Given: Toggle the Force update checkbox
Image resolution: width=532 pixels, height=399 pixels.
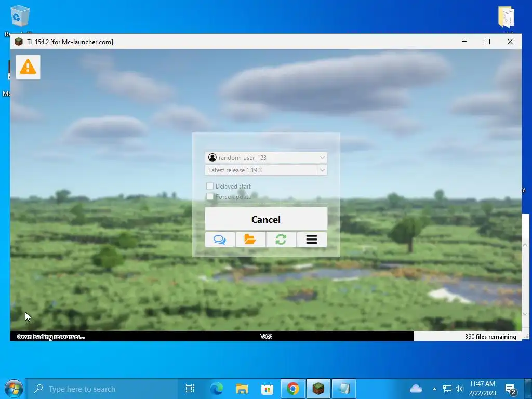Looking at the screenshot, I should [210, 196].
